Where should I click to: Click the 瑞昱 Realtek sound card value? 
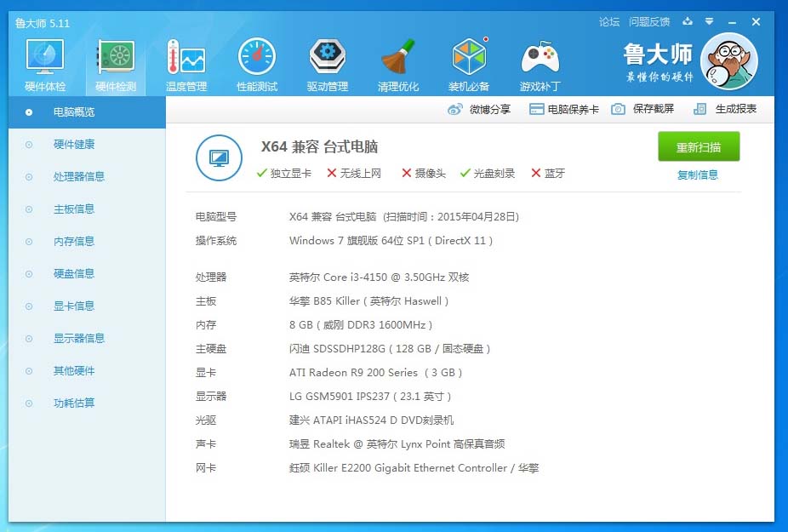click(x=397, y=444)
